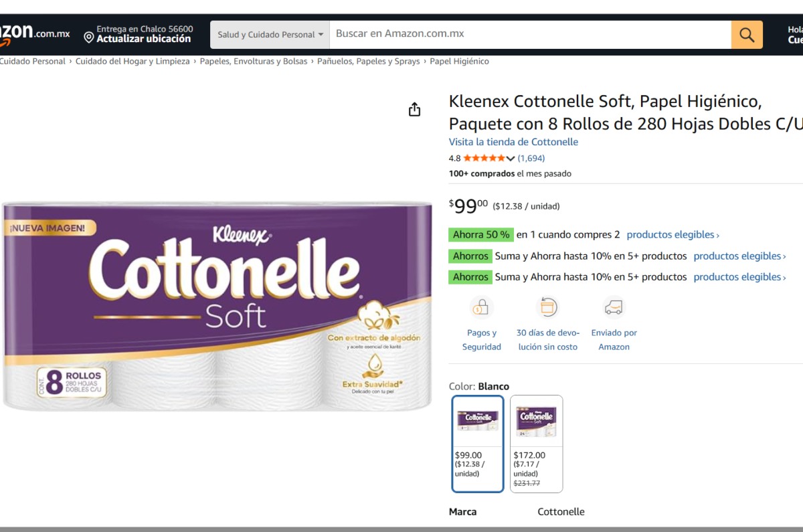Open the Salud y Cuidado Personal dropdown
The image size is (803, 532).
click(x=270, y=35)
